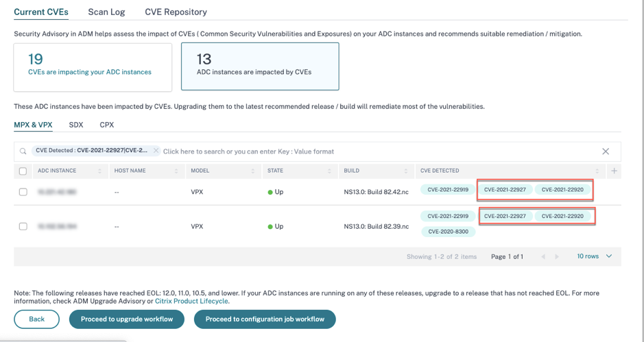Screen dimensions: 644x342
Task: Go to previous page arrow
Action: click(x=543, y=256)
